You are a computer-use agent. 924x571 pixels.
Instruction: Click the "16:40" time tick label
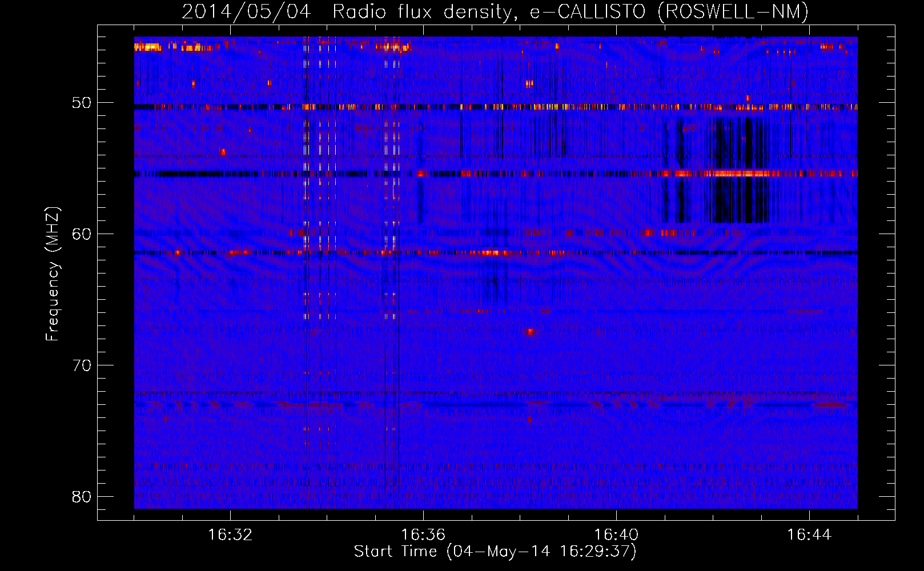(x=616, y=535)
